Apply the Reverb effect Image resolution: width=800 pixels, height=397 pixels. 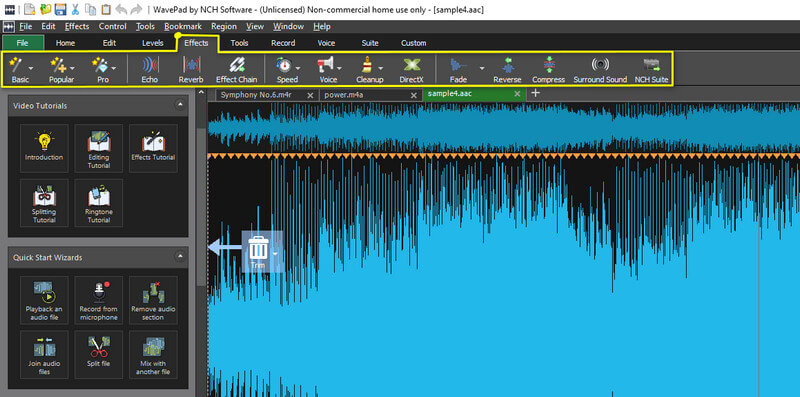(191, 70)
